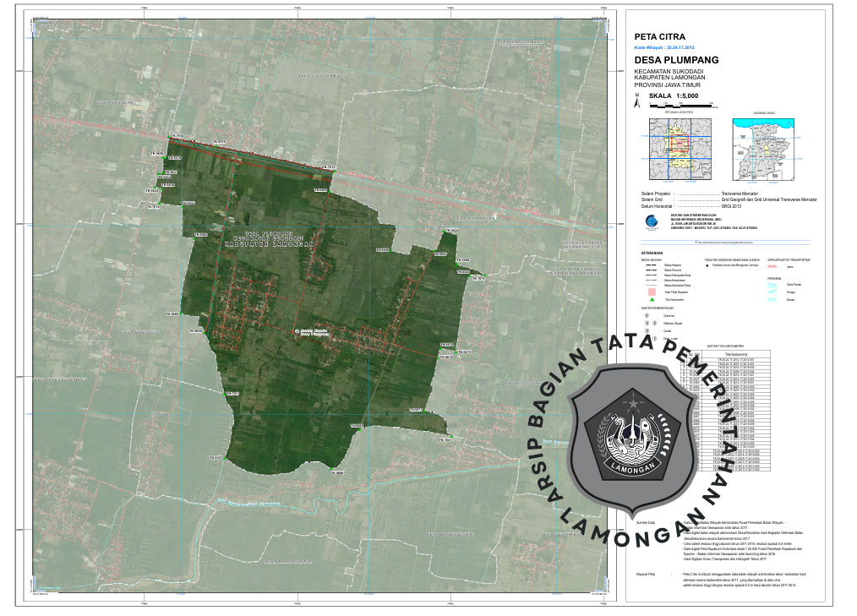Click the Sungai blue line symbol in legend

pos(773,292)
